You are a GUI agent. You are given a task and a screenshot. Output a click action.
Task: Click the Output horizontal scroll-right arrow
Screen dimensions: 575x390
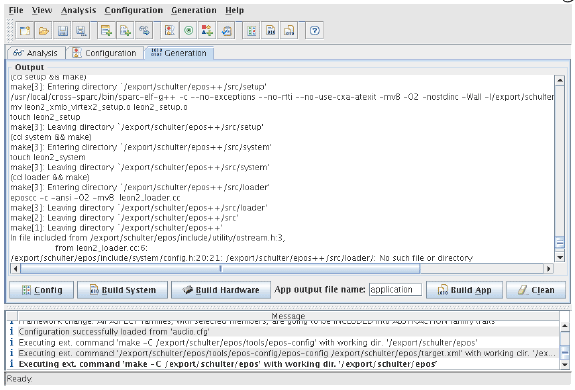pyautogui.click(x=549, y=269)
